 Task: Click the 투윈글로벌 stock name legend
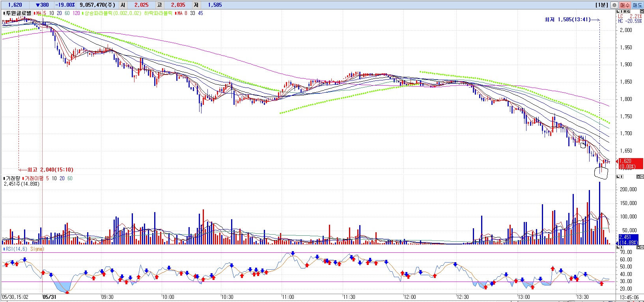coord(17,13)
